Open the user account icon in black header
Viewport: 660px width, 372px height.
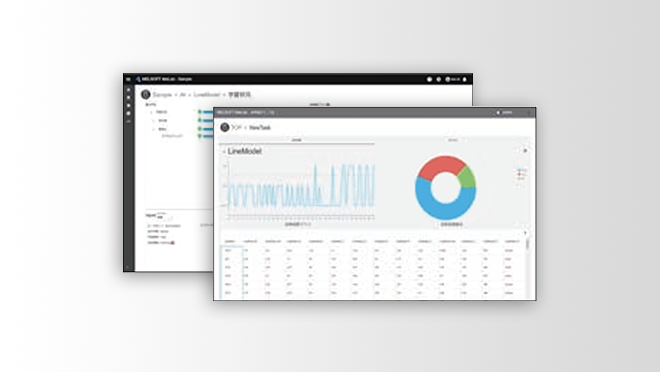click(x=448, y=79)
